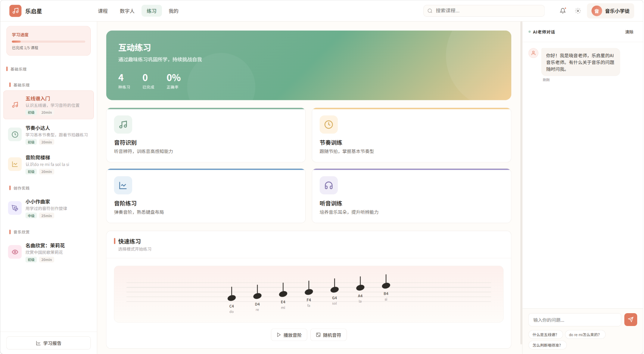Click the user avatar beside AI teacher message
644x354 pixels.
point(534,53)
